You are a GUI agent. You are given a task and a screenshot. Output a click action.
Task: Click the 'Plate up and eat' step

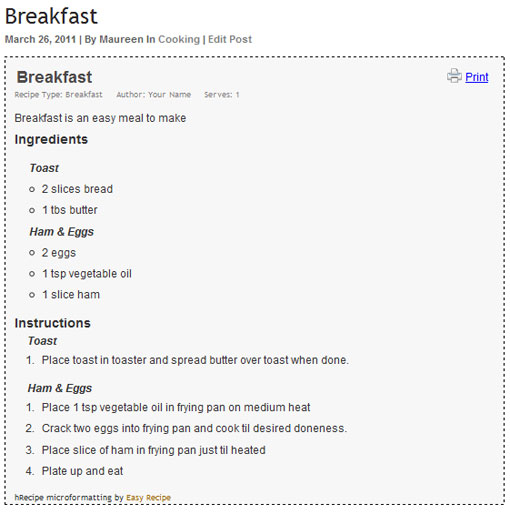click(82, 471)
